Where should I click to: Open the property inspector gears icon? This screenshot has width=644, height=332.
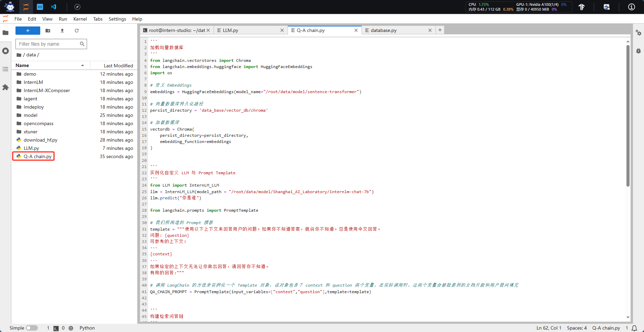coord(638,33)
